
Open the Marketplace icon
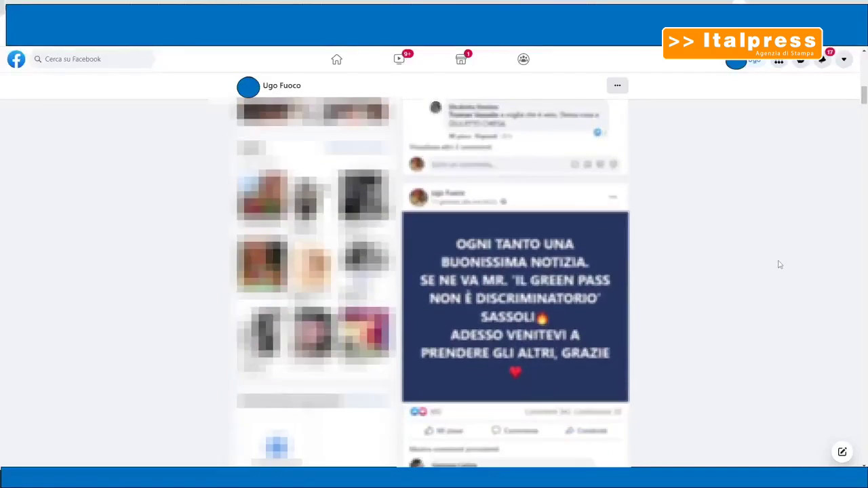pyautogui.click(x=461, y=60)
